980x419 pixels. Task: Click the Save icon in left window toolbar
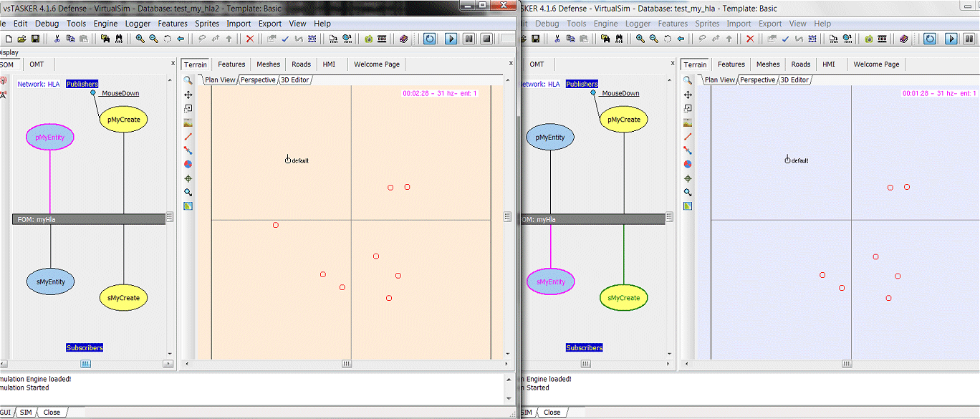(x=35, y=39)
